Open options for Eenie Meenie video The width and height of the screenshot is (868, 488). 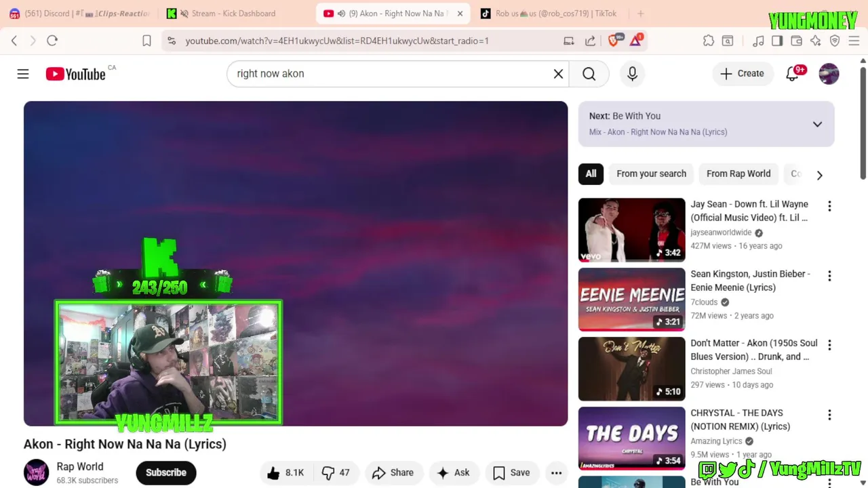coord(829,276)
